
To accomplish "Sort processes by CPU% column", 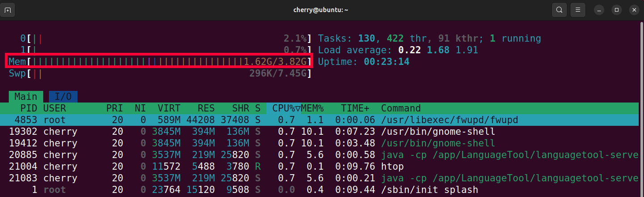I will click(284, 108).
